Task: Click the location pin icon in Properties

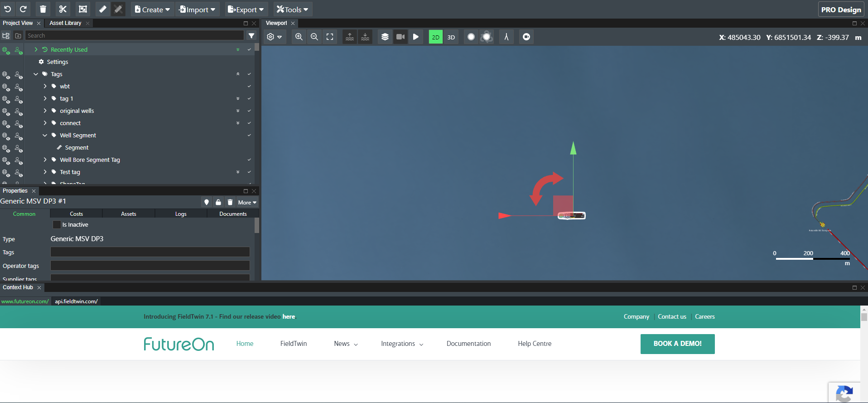Action: tap(207, 202)
